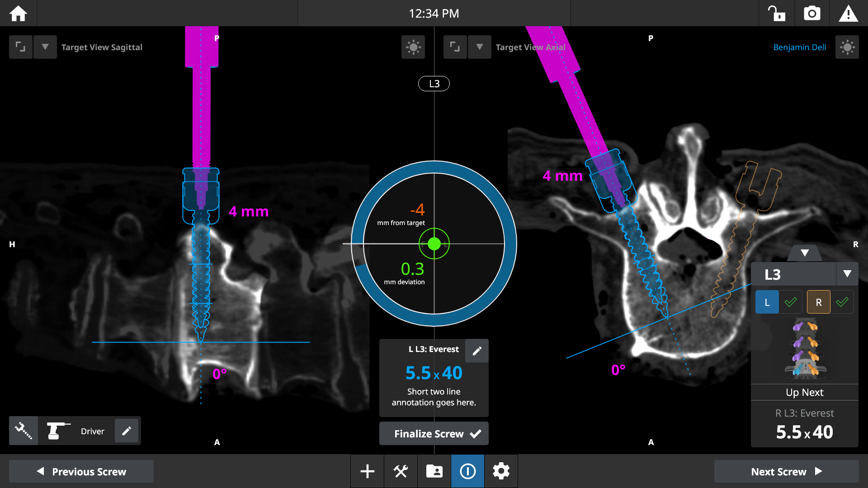Select the L side tab for L3

[x=767, y=301]
